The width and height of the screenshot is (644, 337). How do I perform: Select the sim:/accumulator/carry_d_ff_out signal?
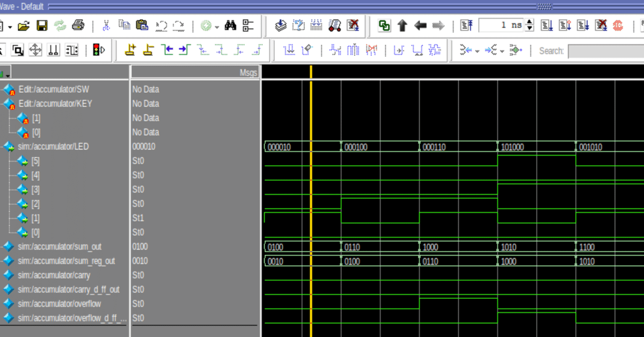[68, 289]
